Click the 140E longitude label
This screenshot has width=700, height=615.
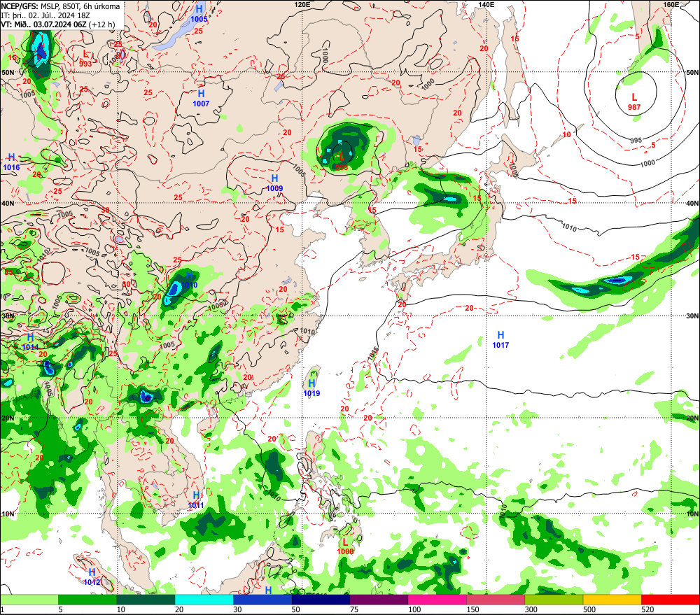[x=486, y=4]
